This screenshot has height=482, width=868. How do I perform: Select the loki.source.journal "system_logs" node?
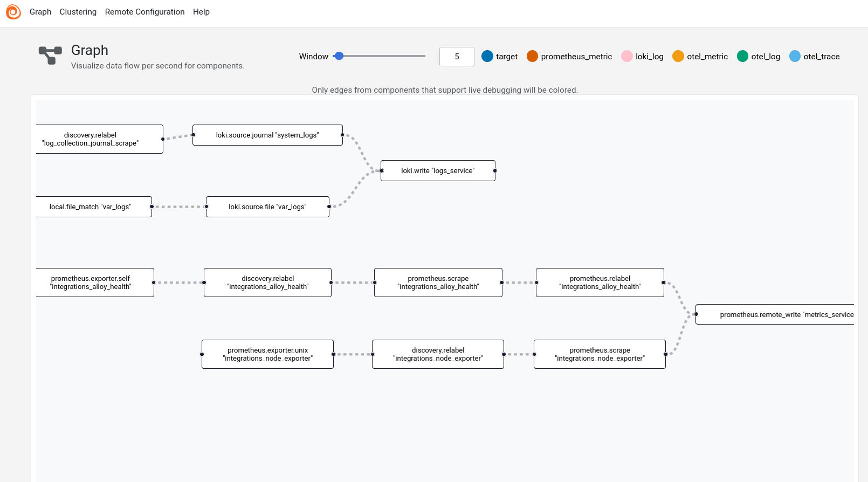point(267,135)
